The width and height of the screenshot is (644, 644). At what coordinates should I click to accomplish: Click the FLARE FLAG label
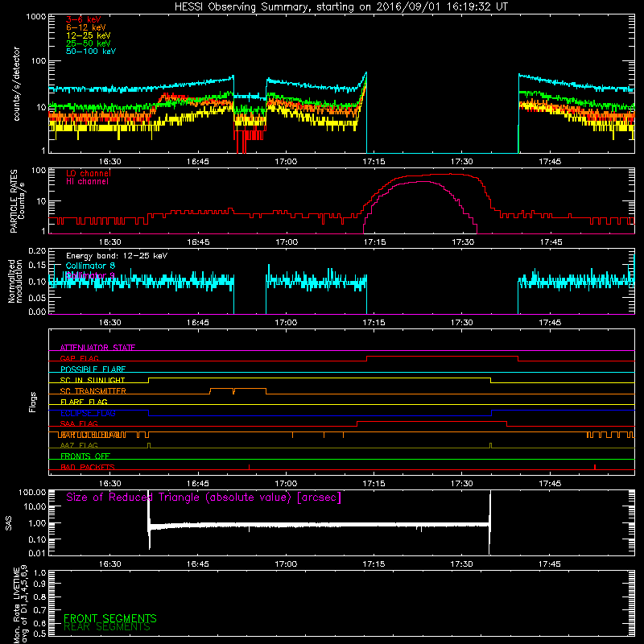pyautogui.click(x=84, y=402)
